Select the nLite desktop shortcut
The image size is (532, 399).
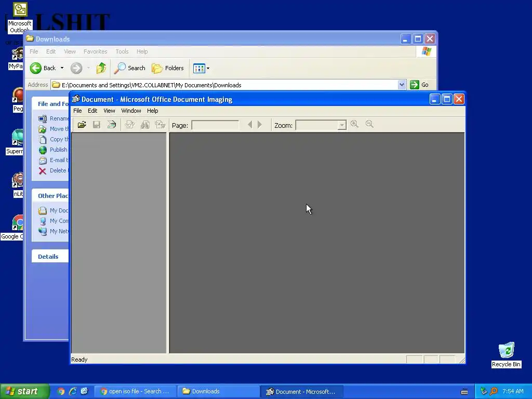click(18, 185)
